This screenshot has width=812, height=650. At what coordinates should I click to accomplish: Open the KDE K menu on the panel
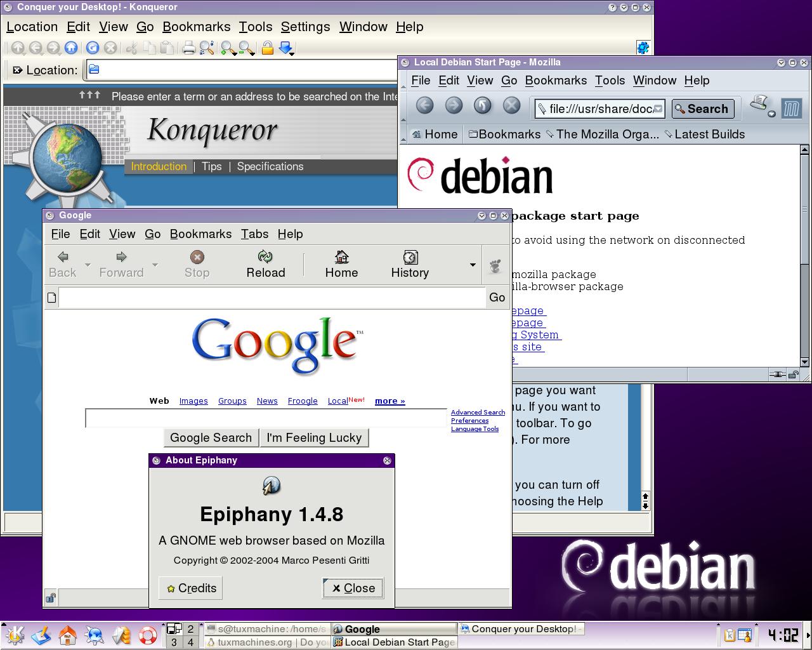coord(15,635)
